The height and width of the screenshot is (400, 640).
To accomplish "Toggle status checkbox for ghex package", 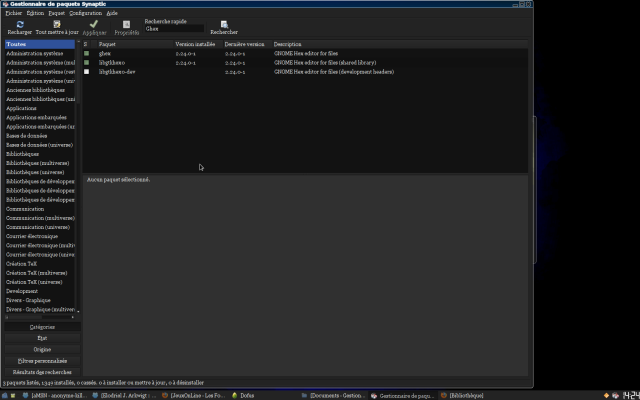I will 87,53.
